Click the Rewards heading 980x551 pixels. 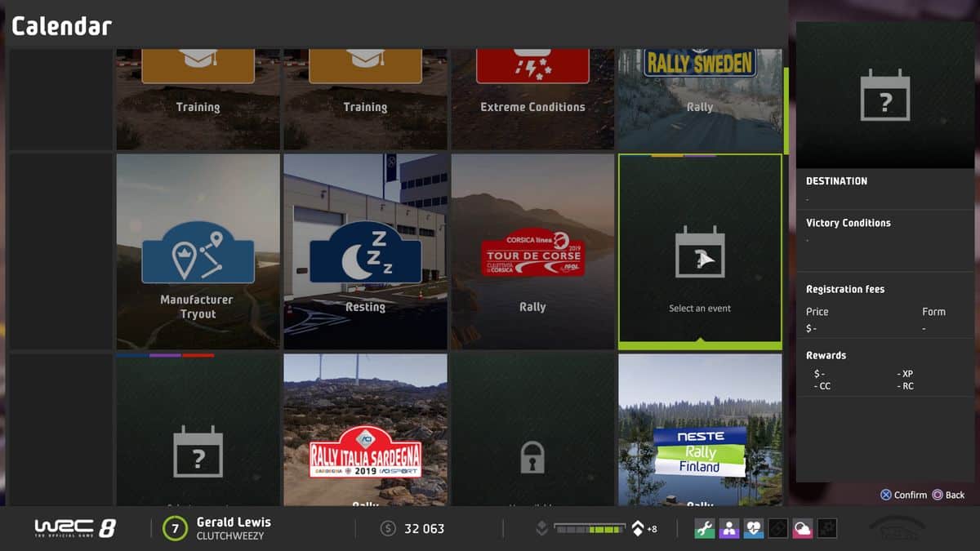(x=826, y=355)
